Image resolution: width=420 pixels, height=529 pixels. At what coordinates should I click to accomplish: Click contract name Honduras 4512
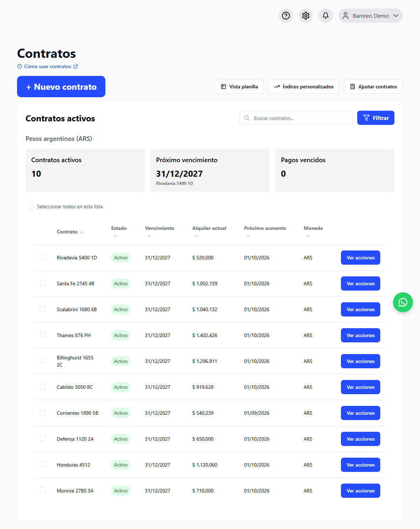[x=73, y=465]
